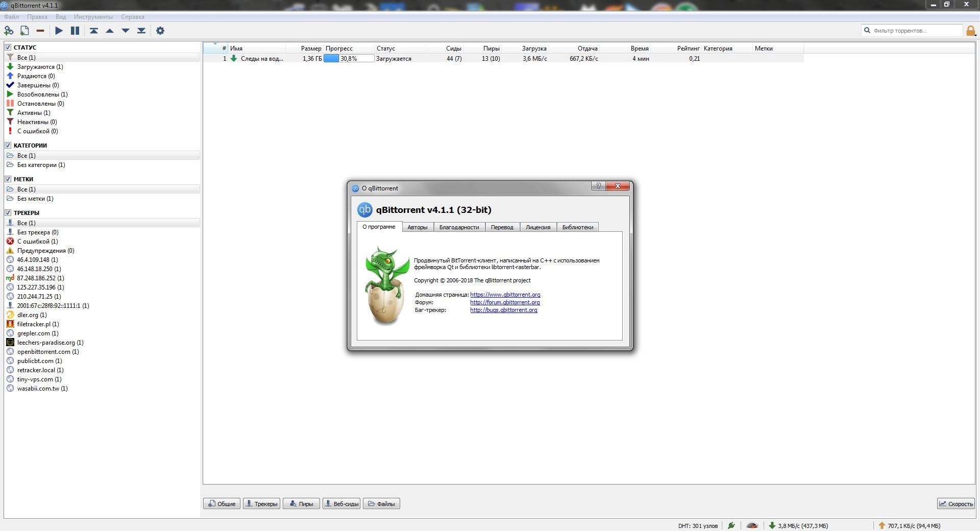Move torrent up in queue icon
The height and width of the screenshot is (531, 980).
110,31
